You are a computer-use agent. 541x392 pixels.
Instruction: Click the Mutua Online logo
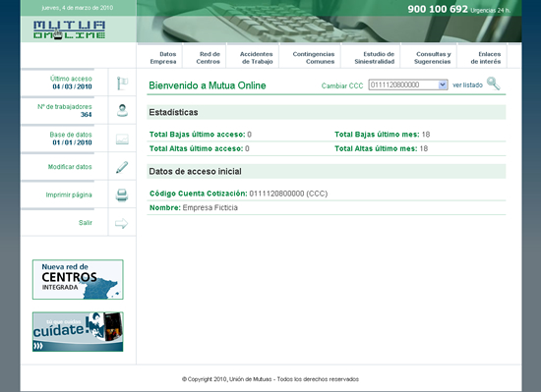(70, 30)
